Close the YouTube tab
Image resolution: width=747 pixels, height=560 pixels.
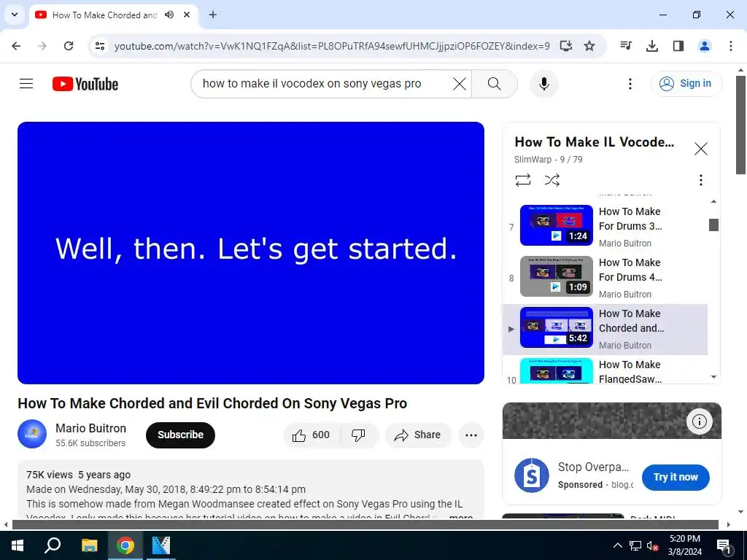click(x=187, y=15)
